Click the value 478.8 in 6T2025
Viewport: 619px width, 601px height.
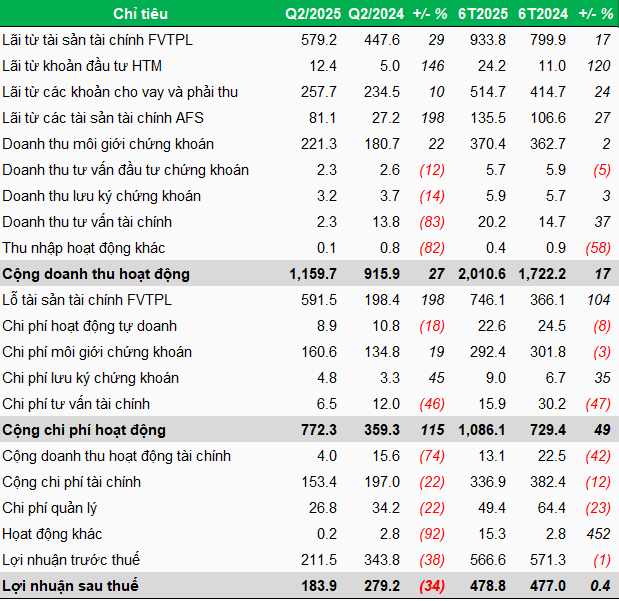tap(488, 586)
